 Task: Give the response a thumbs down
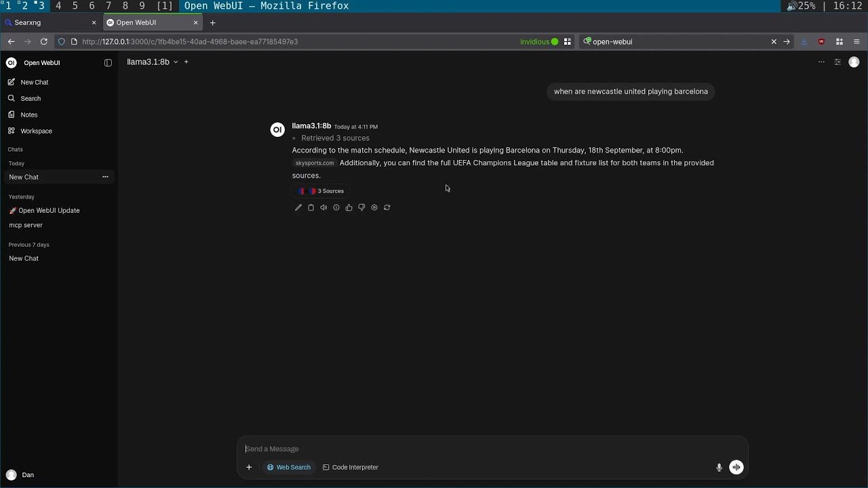[x=361, y=207]
